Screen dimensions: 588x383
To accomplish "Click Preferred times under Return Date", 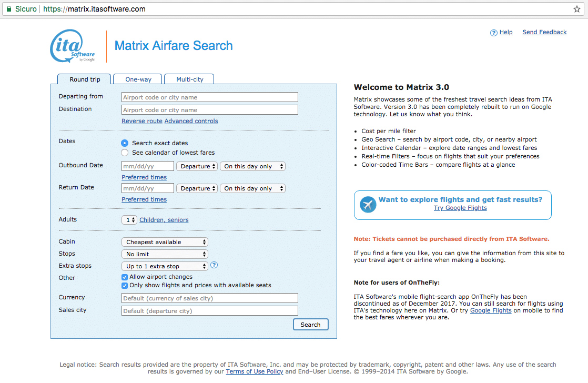I will point(144,199).
